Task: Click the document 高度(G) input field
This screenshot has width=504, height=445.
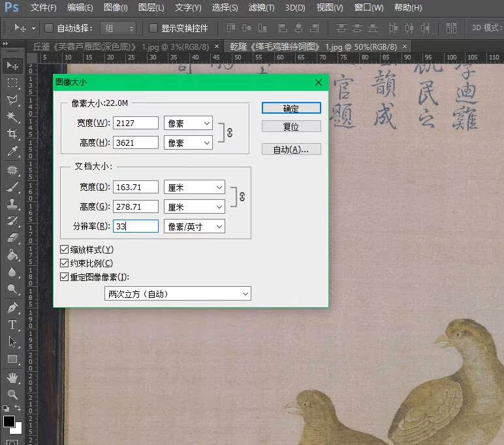Action: 136,206
